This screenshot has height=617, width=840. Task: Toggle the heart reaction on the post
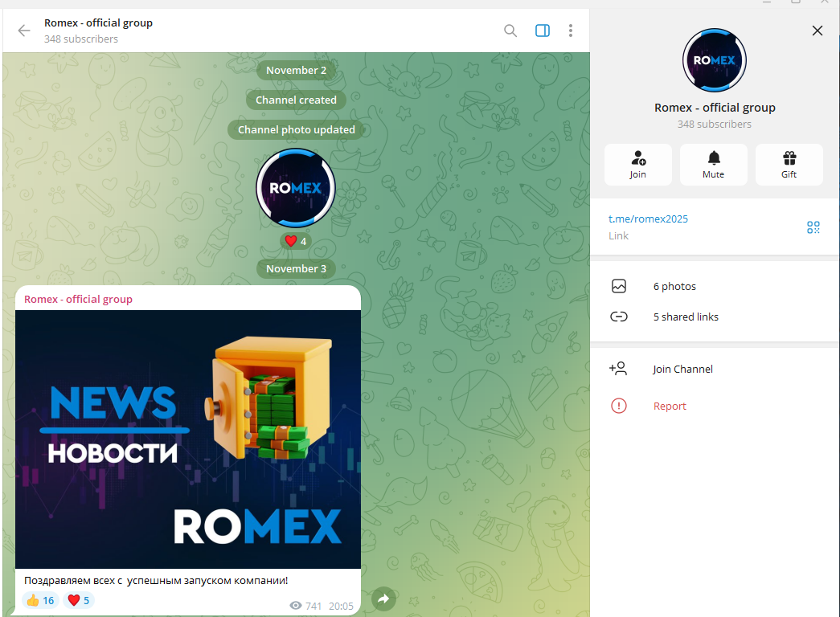pos(78,599)
